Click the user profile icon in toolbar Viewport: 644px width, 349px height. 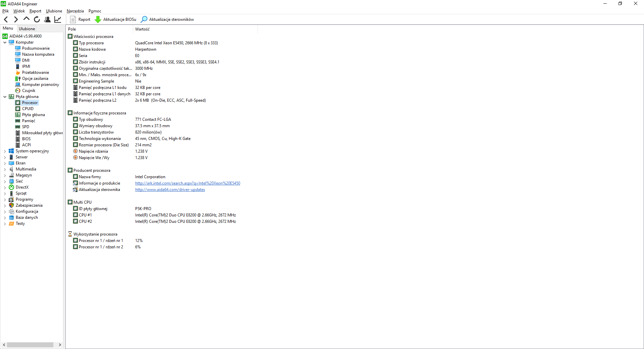47,19
